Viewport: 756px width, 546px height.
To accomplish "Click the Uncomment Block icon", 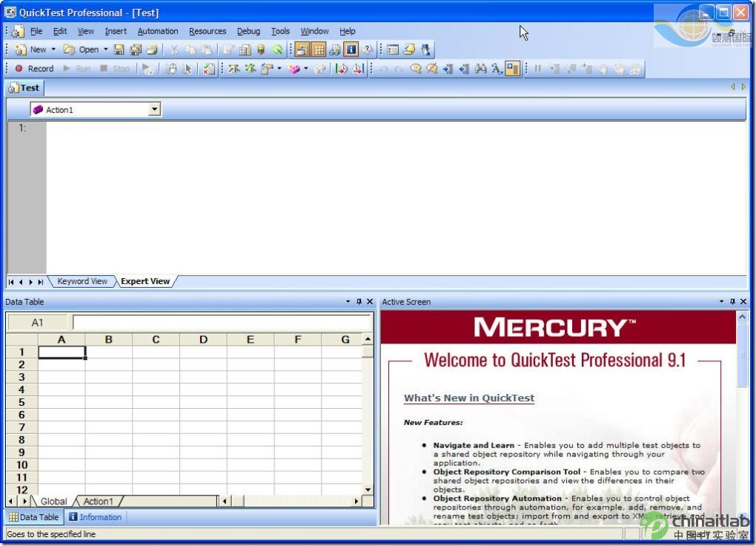I will 432,68.
